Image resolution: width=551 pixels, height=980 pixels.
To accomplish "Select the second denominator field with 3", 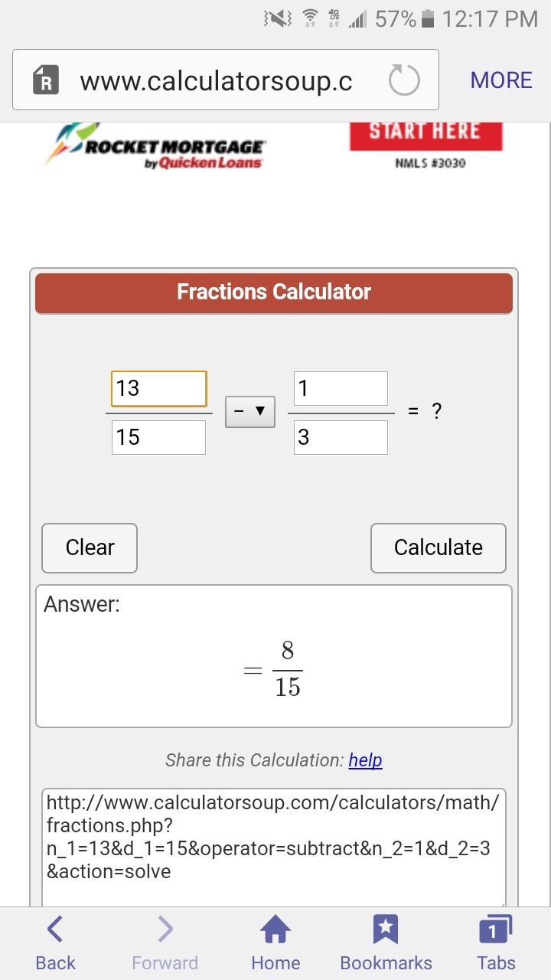I will click(x=341, y=437).
